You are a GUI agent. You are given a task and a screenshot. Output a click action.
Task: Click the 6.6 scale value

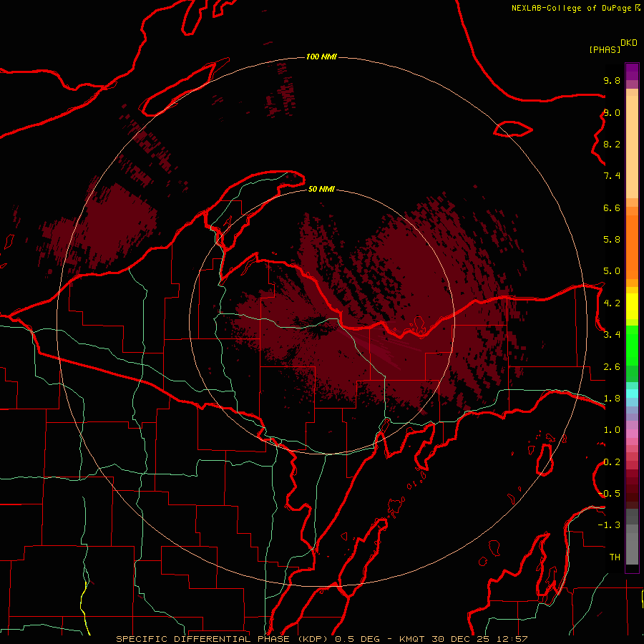(612, 208)
